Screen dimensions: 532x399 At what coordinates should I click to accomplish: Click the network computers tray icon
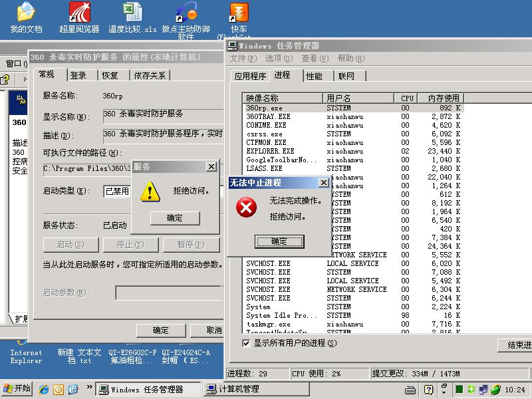pyautogui.click(x=483, y=390)
